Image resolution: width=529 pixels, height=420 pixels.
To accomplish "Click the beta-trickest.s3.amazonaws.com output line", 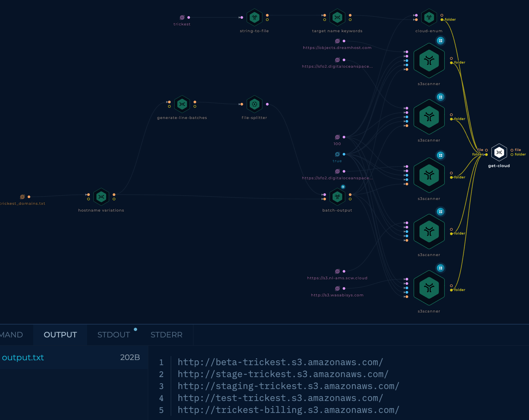I will [280, 362].
